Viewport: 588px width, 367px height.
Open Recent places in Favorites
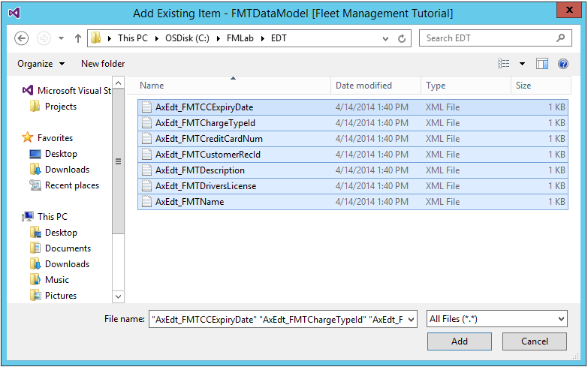pos(64,185)
